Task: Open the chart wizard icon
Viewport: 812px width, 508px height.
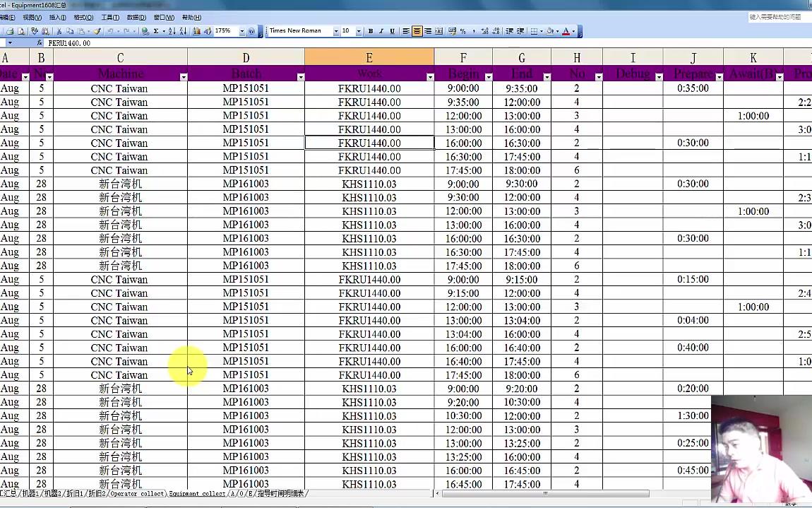Action: [x=197, y=31]
